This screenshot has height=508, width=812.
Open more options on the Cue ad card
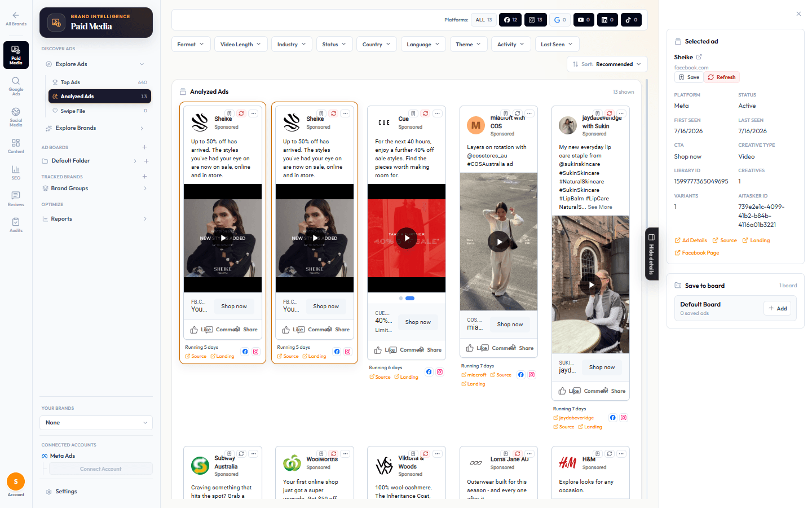click(438, 113)
